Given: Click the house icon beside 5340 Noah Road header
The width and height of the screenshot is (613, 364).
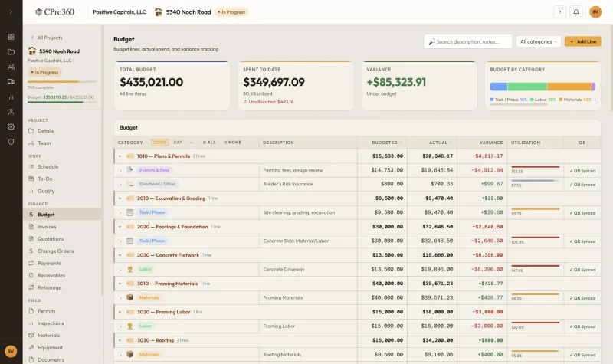Looking at the screenshot, I should click(159, 12).
